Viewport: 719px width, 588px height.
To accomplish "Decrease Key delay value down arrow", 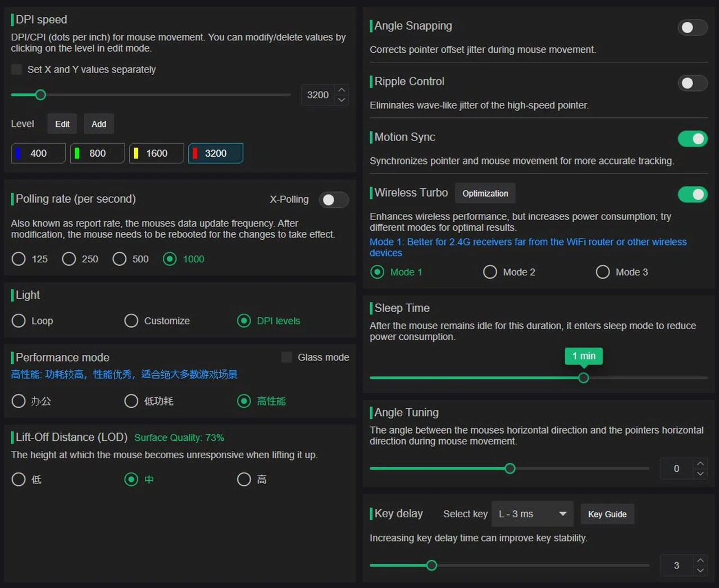I will point(700,571).
